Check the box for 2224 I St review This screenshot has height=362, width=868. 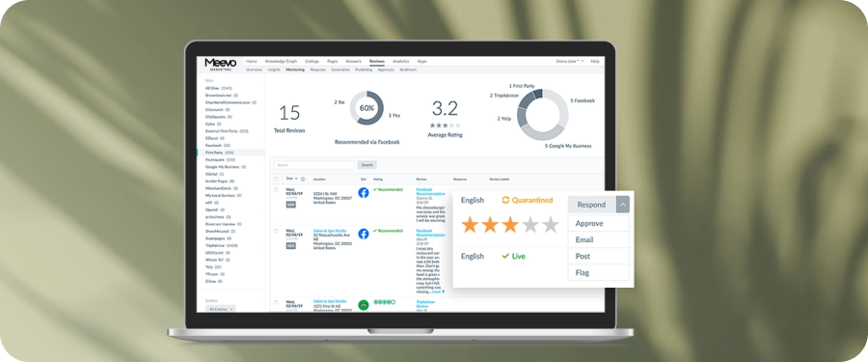pos(276,189)
